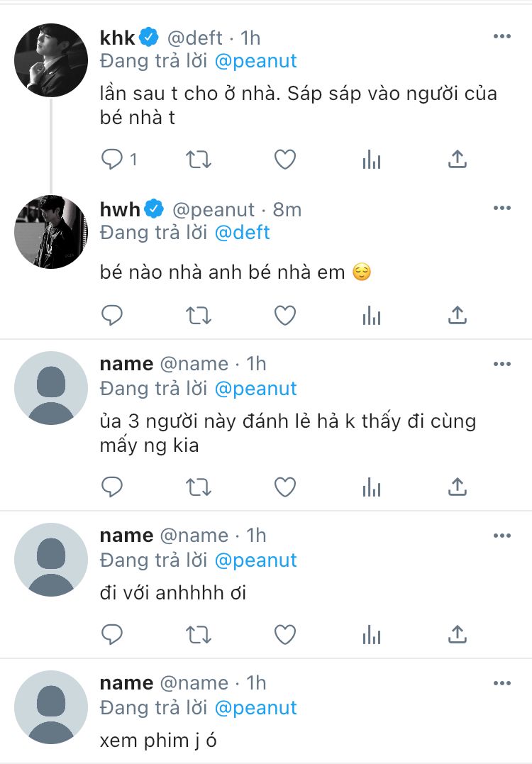532x764 pixels.
Task: Retweet khk's reply about staying home
Action: point(199,160)
